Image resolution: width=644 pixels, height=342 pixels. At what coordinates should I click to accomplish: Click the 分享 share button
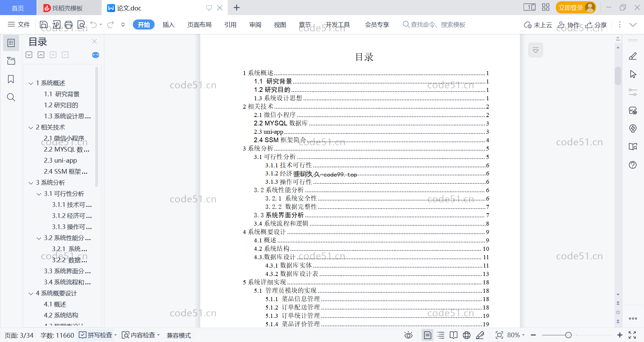(596, 24)
